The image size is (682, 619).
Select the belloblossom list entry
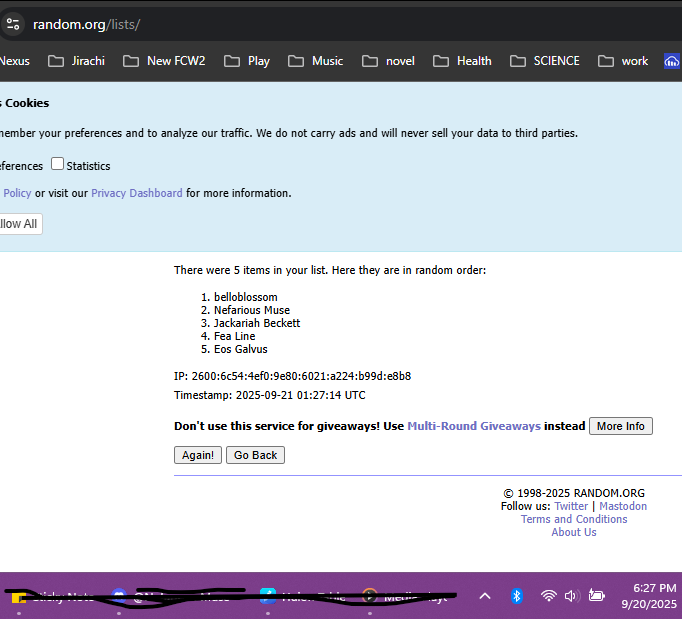(245, 297)
